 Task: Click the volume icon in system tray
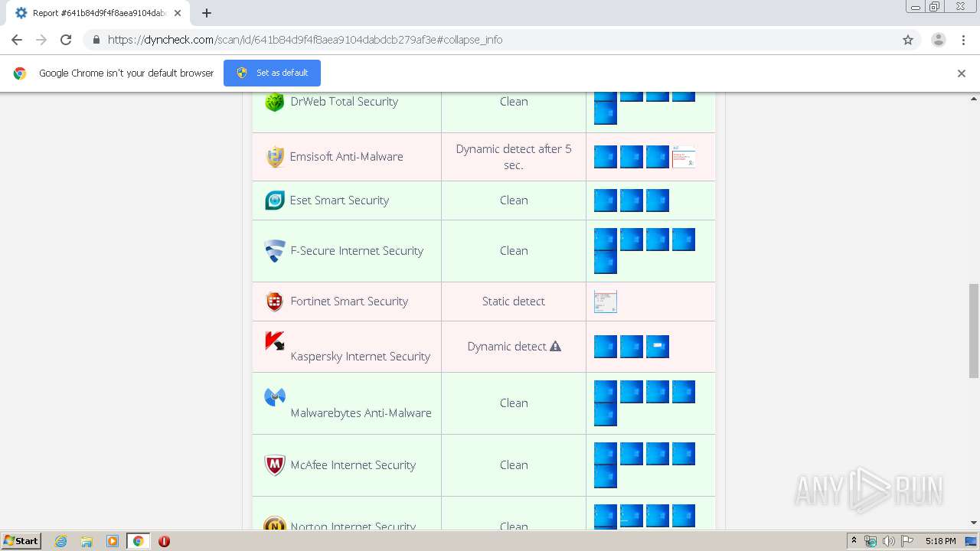[888, 541]
